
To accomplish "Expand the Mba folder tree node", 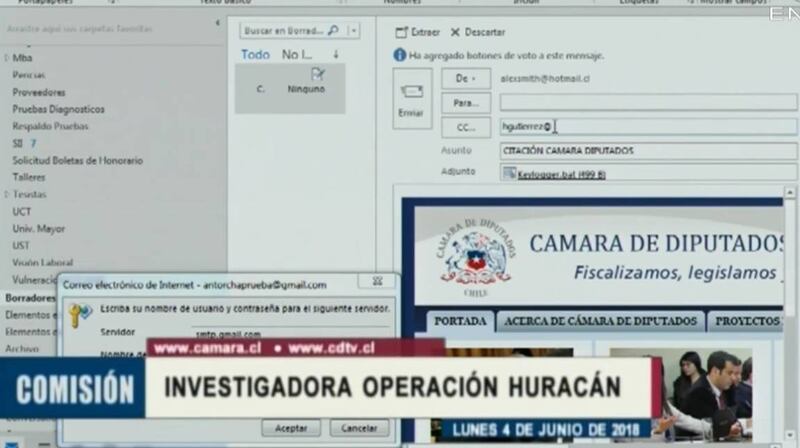I will [x=7, y=58].
